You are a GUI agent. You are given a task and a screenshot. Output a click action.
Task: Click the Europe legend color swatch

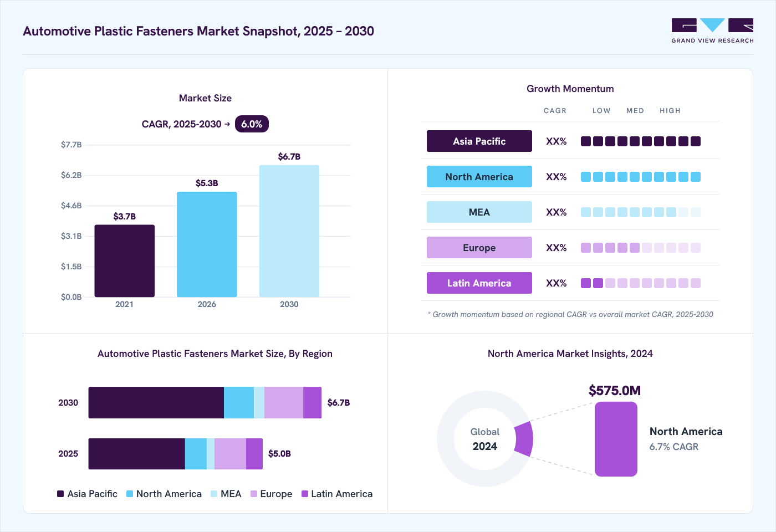point(254,494)
